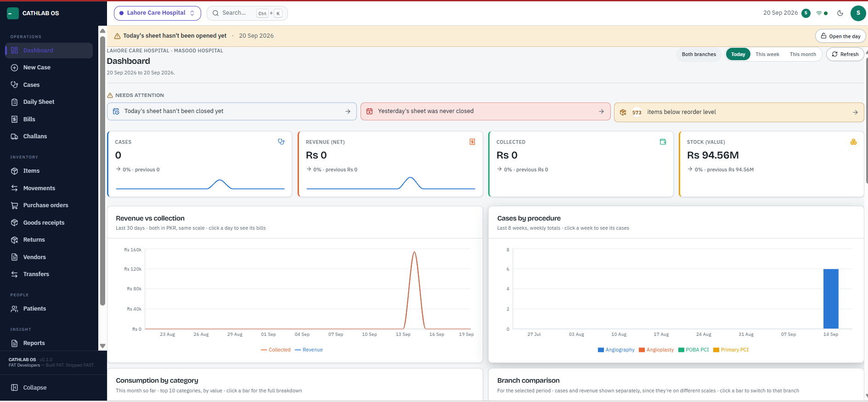Open the Lahore Care Hospital branch selector
The image size is (868, 402).
click(158, 13)
